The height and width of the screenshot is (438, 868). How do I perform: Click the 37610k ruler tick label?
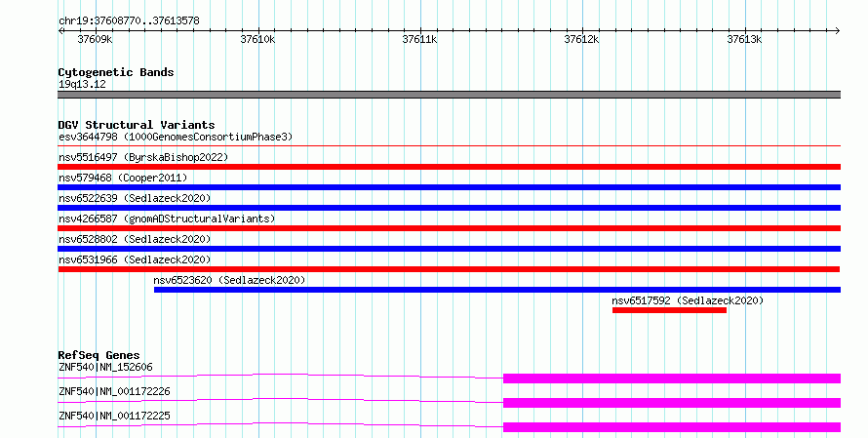[257, 39]
